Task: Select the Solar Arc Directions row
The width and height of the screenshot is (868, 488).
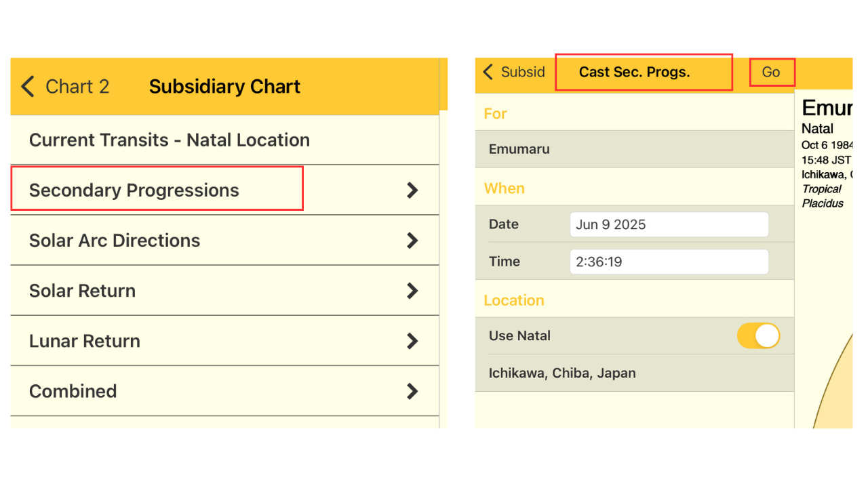Action: [115, 241]
